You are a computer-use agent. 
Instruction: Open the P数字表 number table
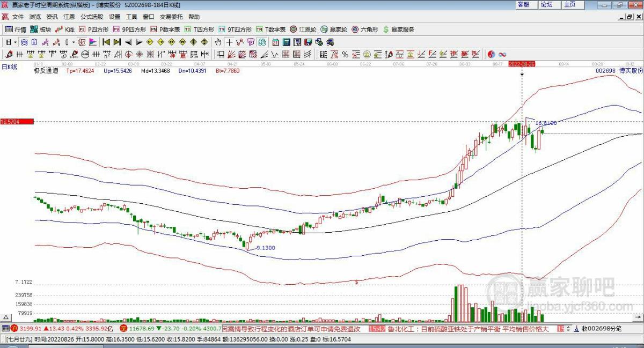[x=165, y=29]
